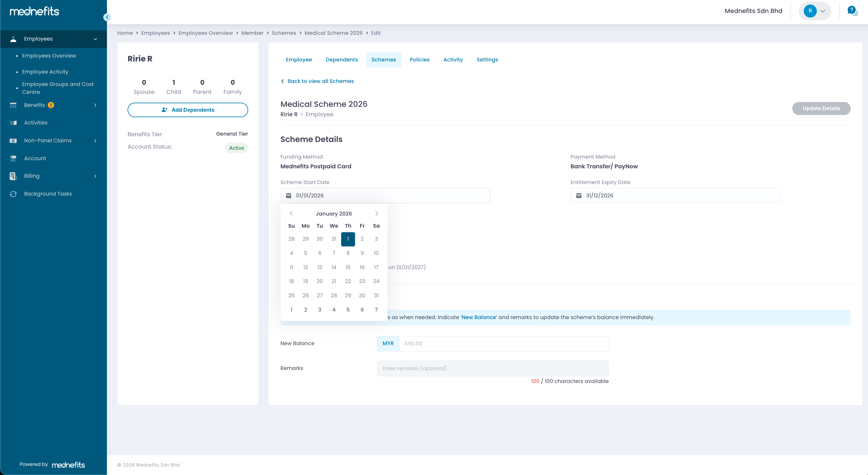Go to next month in the calendar
This screenshot has width=868, height=475.
coord(376,214)
